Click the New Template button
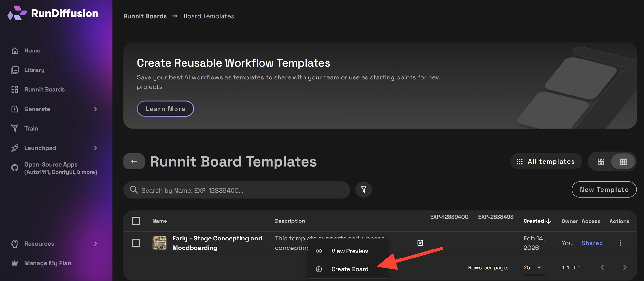Viewport: 644px width, 281px height. pos(604,190)
